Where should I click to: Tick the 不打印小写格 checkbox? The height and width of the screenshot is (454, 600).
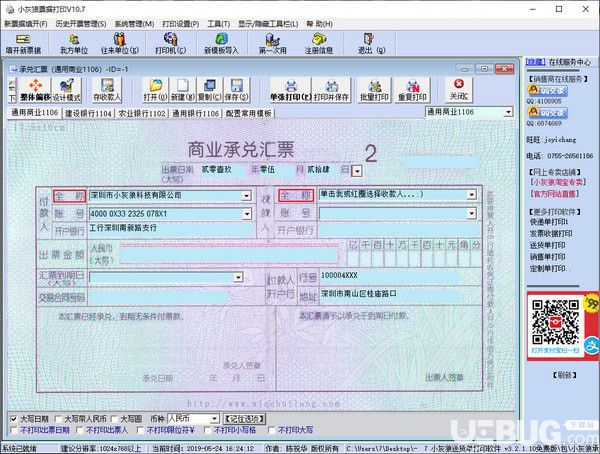[207, 430]
